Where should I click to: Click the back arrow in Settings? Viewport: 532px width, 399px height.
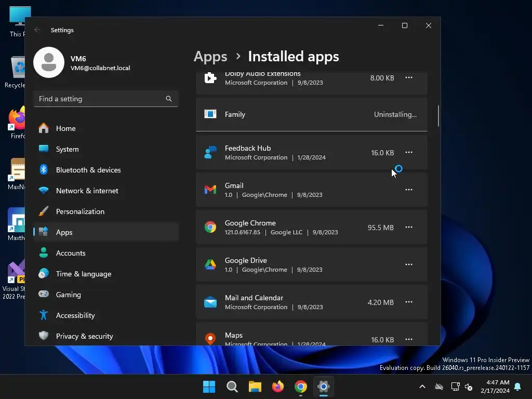[37, 30]
